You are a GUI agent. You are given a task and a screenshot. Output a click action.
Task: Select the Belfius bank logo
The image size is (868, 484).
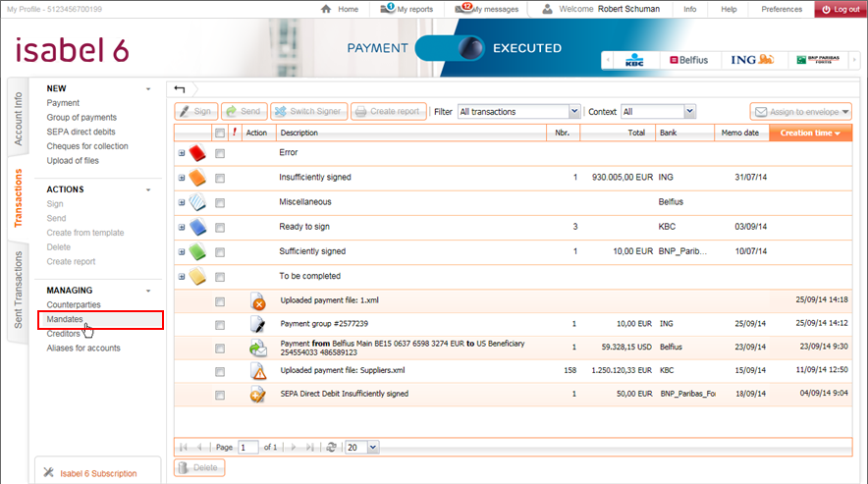(688, 60)
